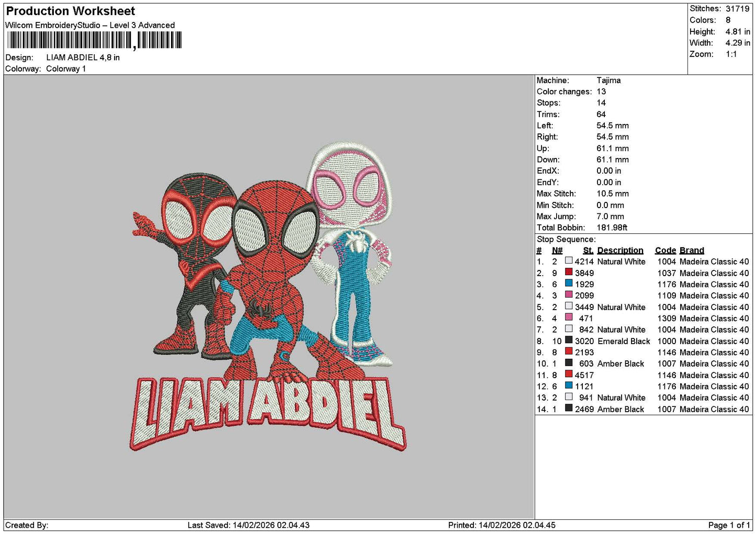Click the Trims value '64'
The height and width of the screenshot is (534, 756).
point(601,114)
